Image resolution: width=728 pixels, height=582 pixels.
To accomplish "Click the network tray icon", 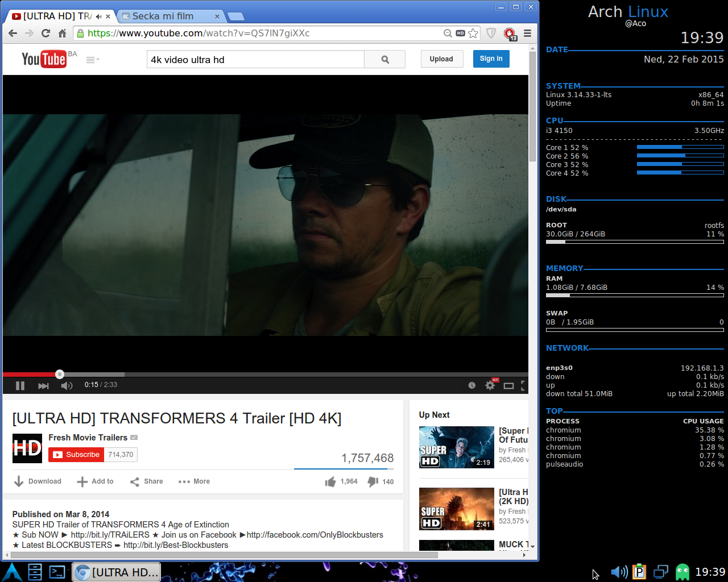I will coord(661,572).
